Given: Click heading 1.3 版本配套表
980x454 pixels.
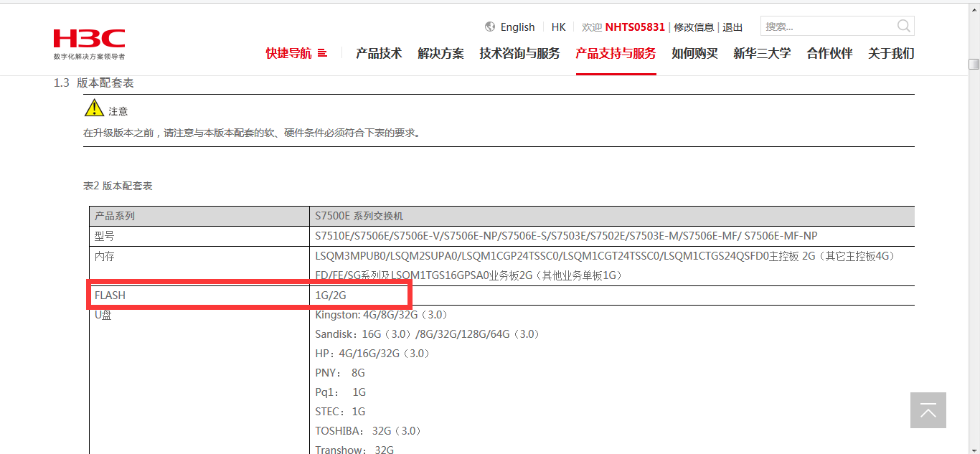Looking at the screenshot, I should [94, 83].
